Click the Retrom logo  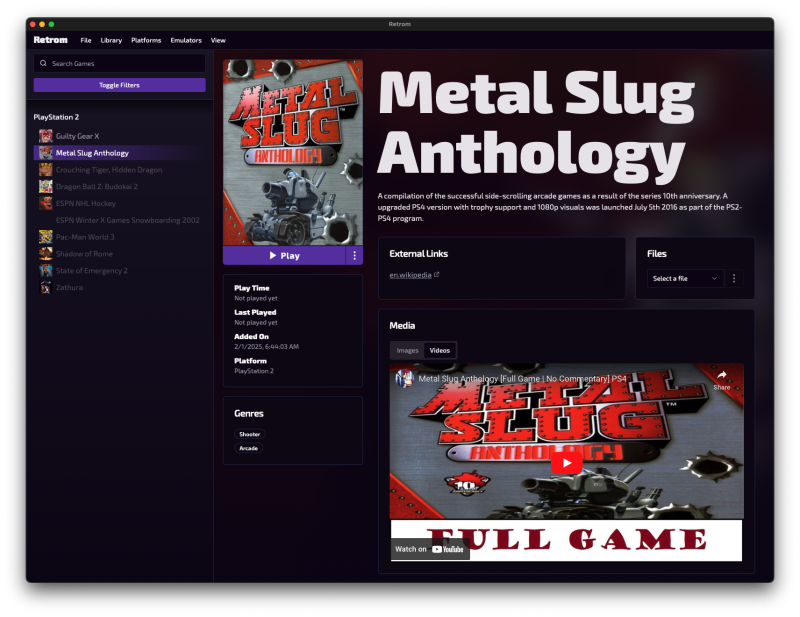click(51, 40)
